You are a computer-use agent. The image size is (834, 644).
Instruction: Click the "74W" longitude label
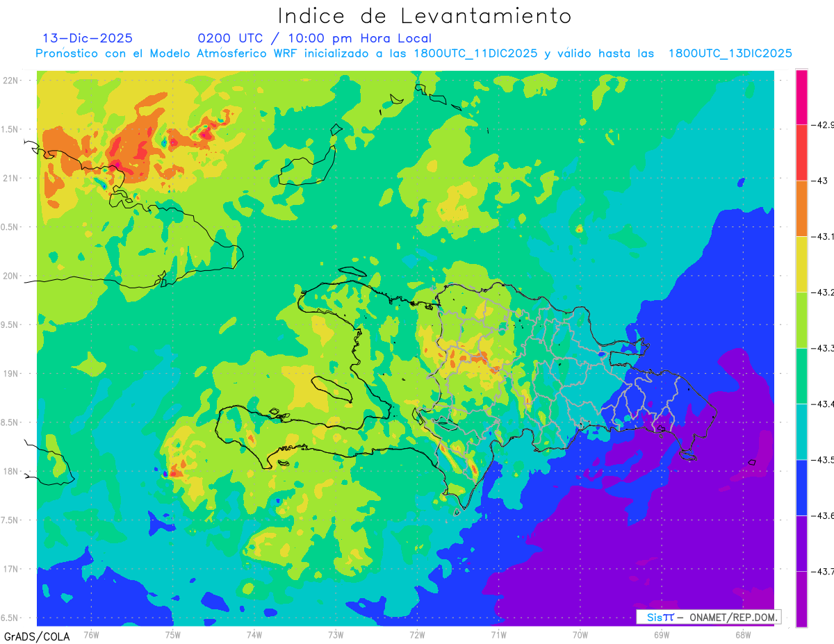coord(254,635)
